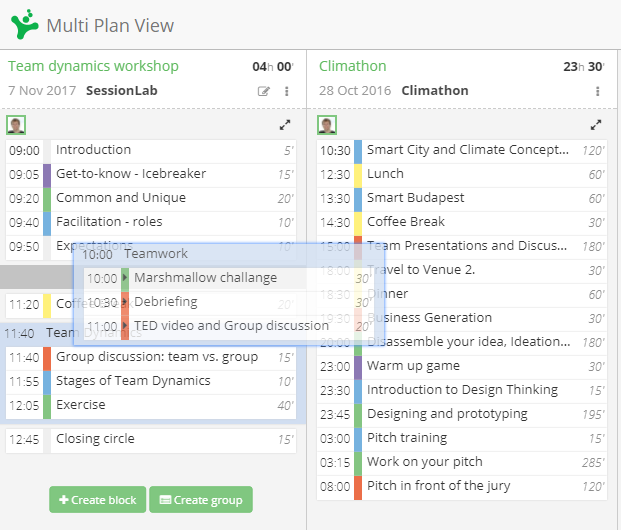621x530 pixels.
Task: Expand the Climathon column with arrows icon
Action: point(596,125)
